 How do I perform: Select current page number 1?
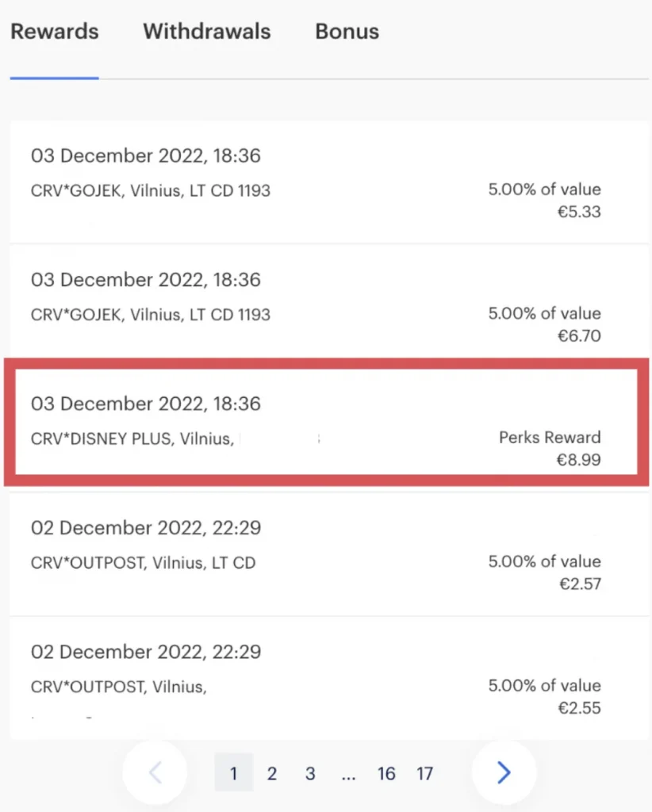pyautogui.click(x=233, y=774)
